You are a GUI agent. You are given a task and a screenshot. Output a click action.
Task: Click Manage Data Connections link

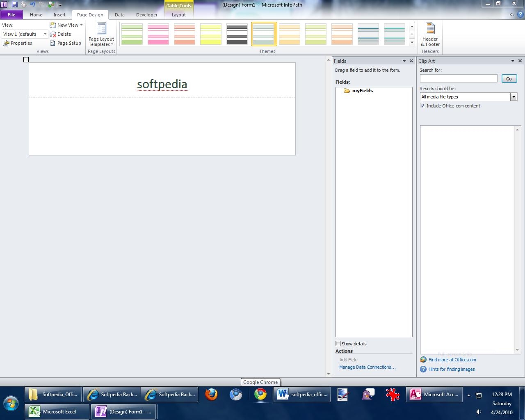tap(367, 367)
